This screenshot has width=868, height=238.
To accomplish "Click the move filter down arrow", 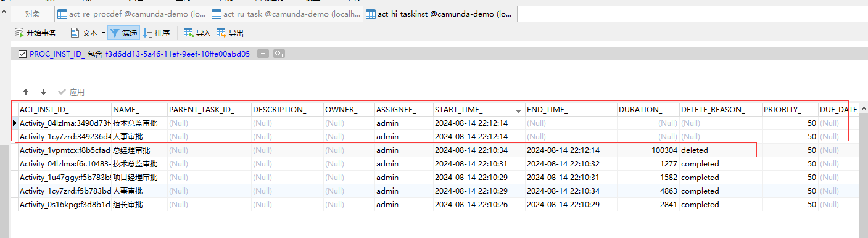I will click(43, 92).
